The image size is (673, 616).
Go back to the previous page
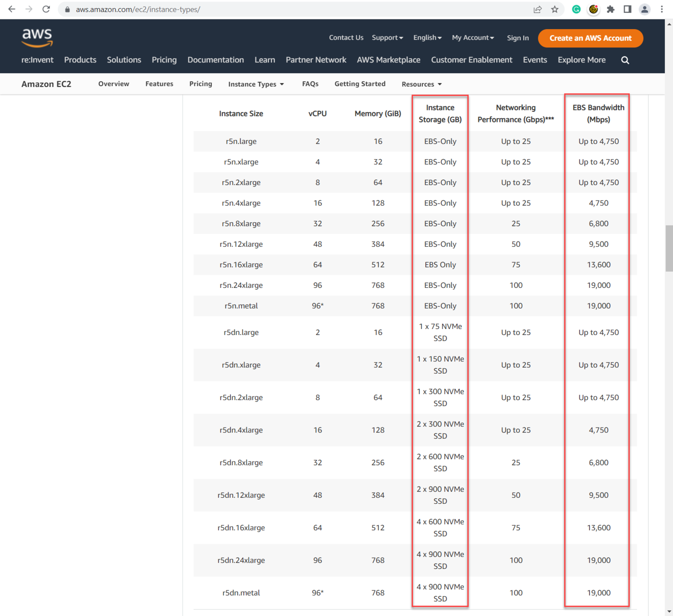click(11, 9)
